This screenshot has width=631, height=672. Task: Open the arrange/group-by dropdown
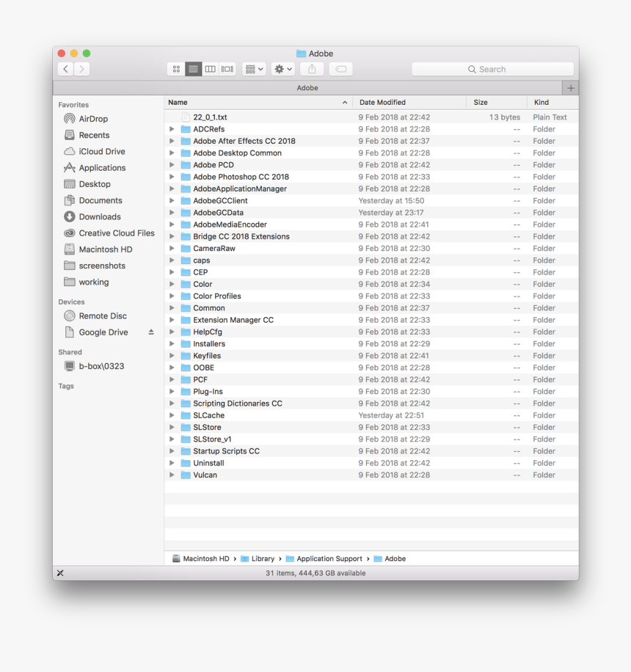pyautogui.click(x=254, y=69)
